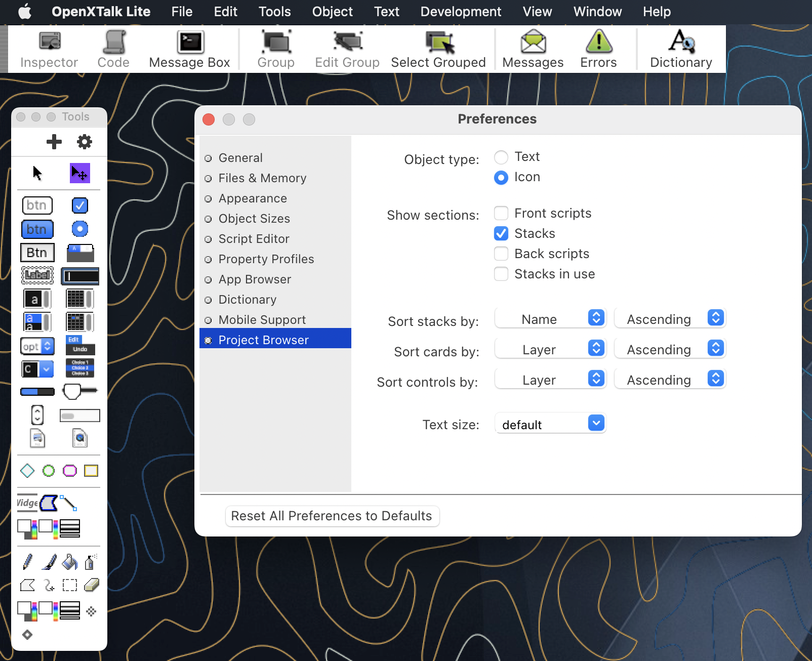Select the dashed marquee selection tool
This screenshot has width=812, height=661.
tap(70, 586)
